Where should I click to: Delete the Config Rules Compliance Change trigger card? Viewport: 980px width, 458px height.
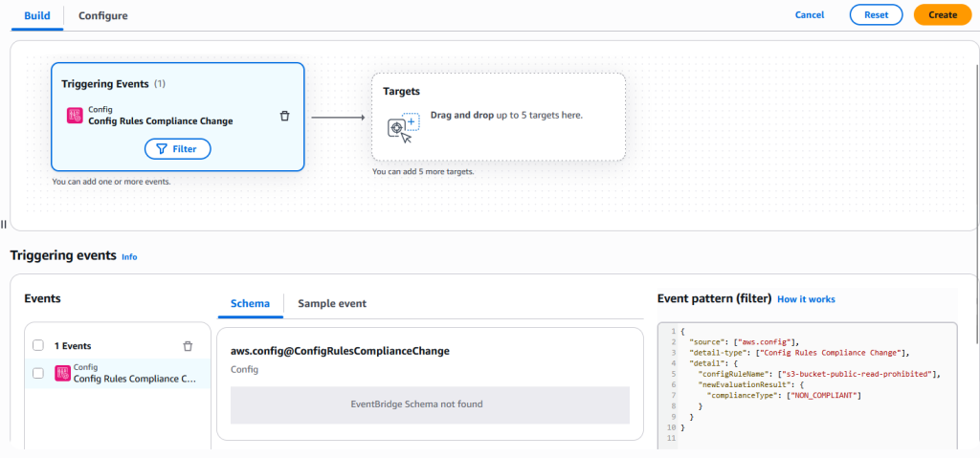pos(284,116)
